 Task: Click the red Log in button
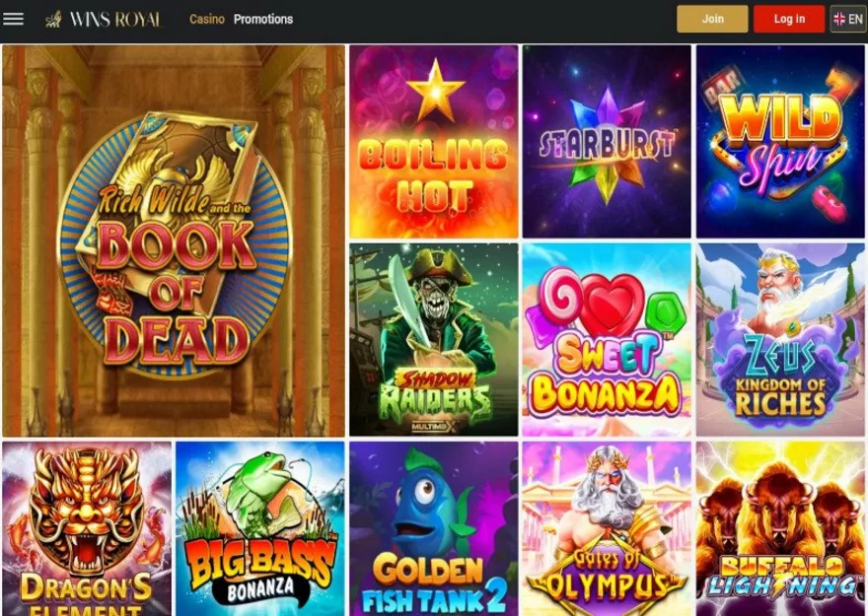tap(789, 19)
